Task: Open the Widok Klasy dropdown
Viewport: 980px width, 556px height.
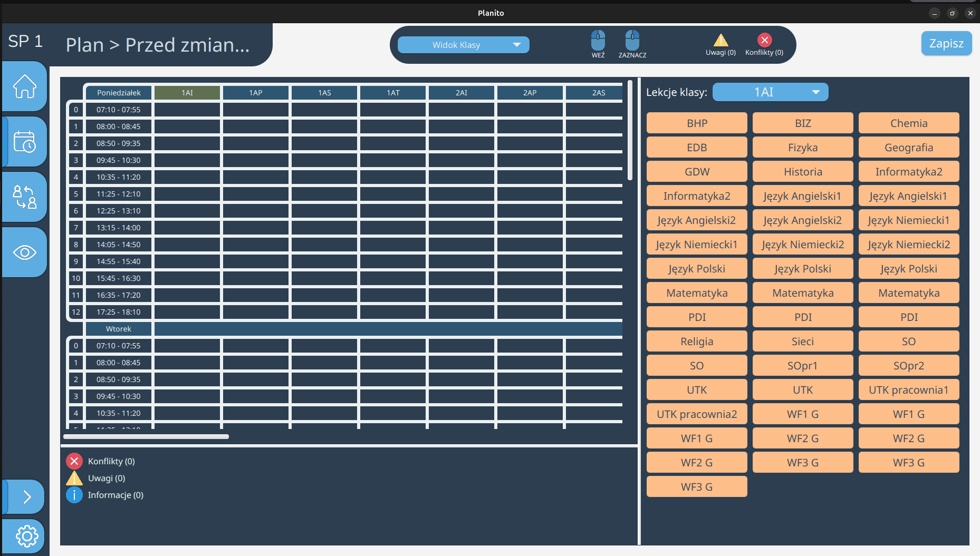Action: 463,45
